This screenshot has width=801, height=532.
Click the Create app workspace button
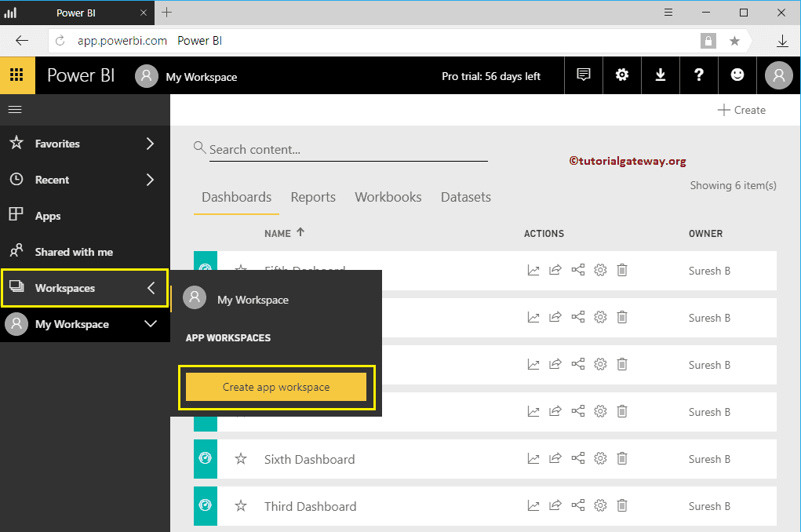coord(276,387)
